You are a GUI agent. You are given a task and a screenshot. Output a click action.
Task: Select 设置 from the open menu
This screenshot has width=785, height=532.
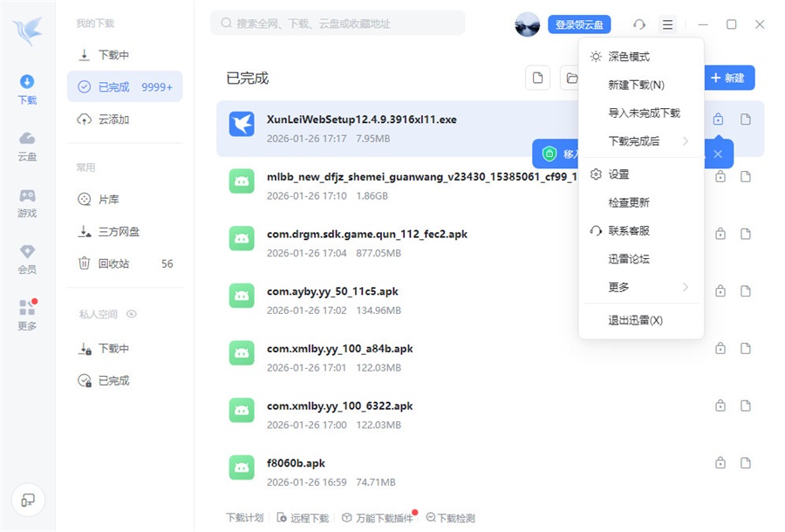[x=618, y=174]
